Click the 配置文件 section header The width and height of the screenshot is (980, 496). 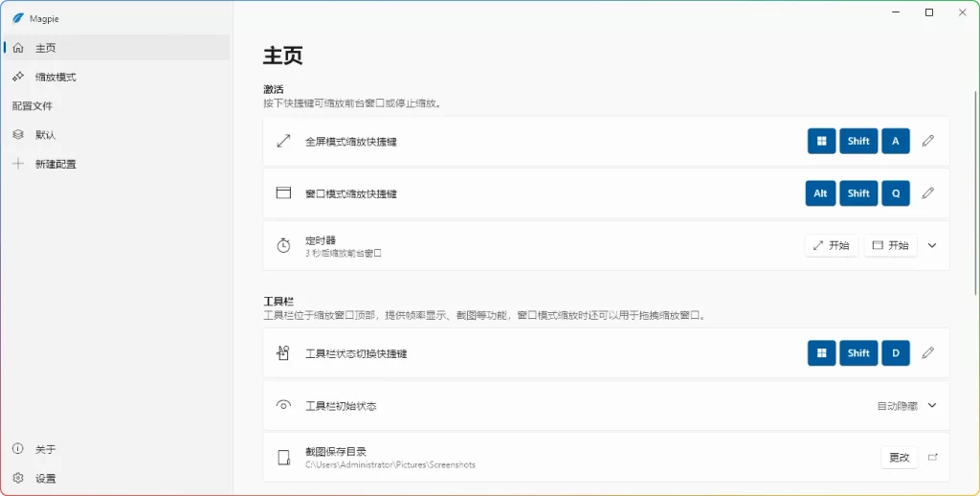33,105
